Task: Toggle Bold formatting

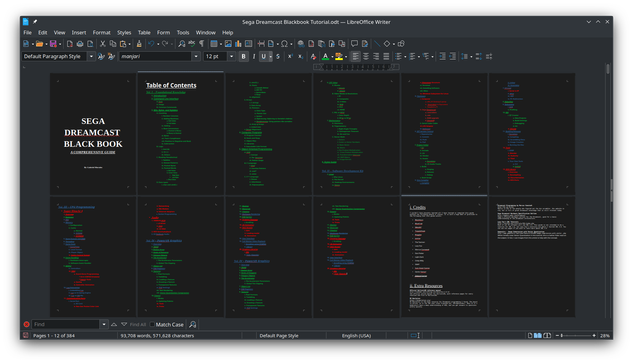Action: (243, 57)
